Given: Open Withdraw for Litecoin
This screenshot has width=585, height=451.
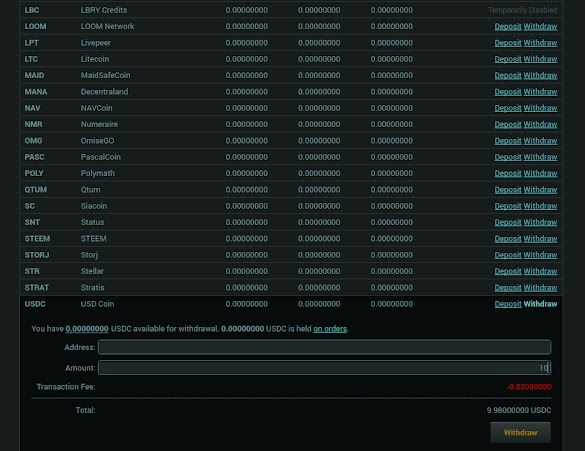Looking at the screenshot, I should 540,59.
